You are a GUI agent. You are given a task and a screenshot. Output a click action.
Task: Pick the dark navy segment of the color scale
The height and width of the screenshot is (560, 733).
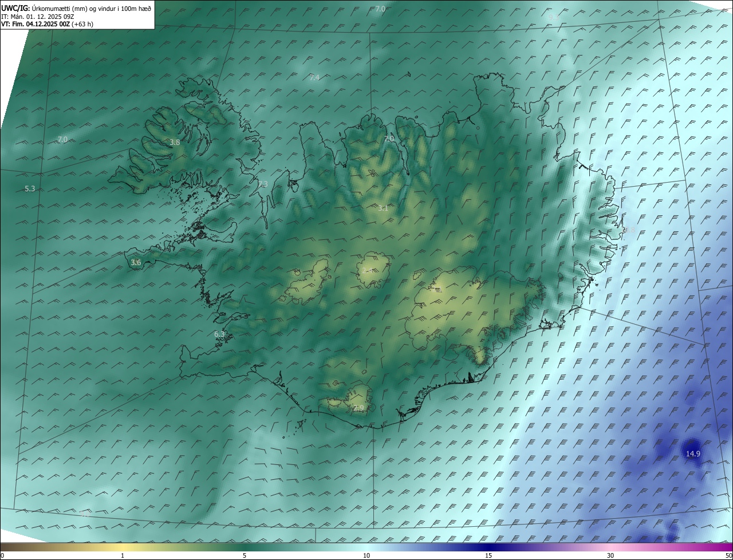(x=490, y=547)
